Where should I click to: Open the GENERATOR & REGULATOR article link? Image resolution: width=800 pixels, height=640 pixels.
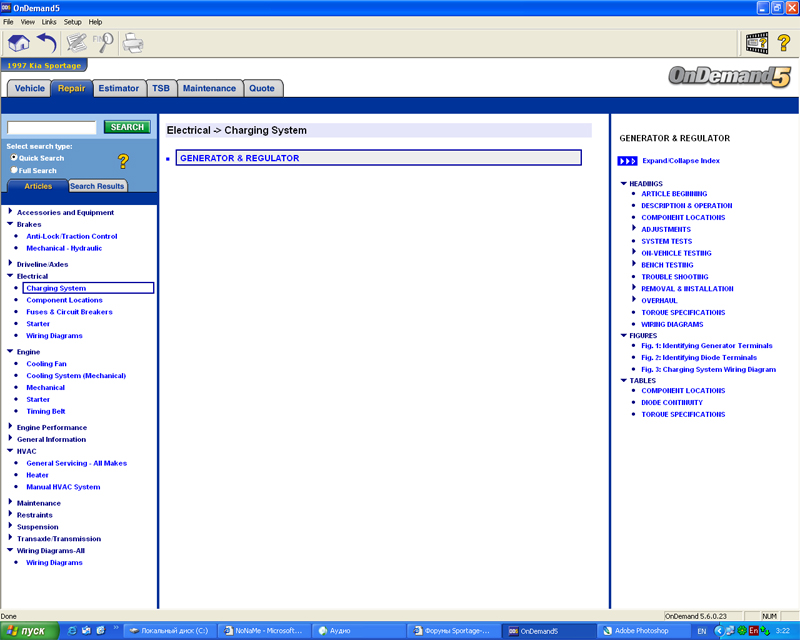(x=239, y=158)
